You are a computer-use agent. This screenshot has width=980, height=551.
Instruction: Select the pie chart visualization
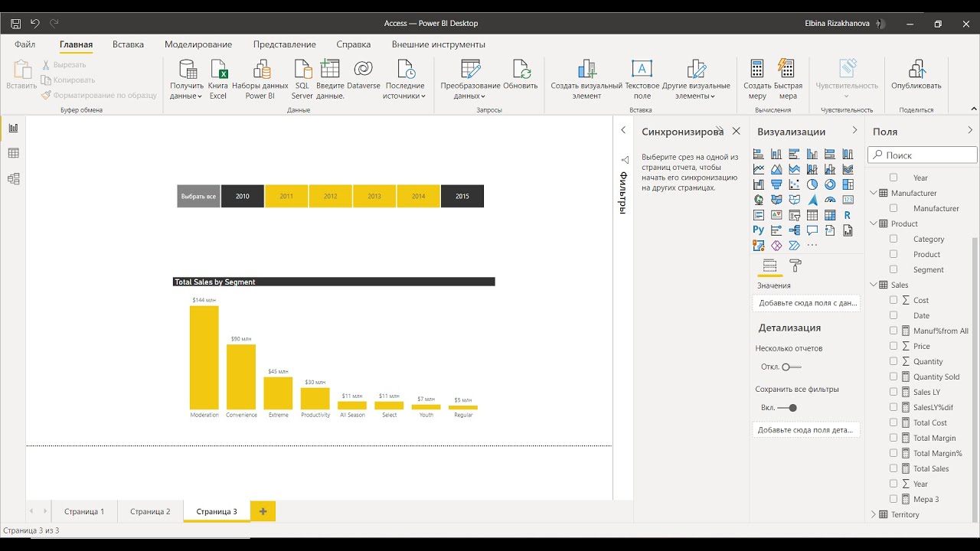click(812, 184)
